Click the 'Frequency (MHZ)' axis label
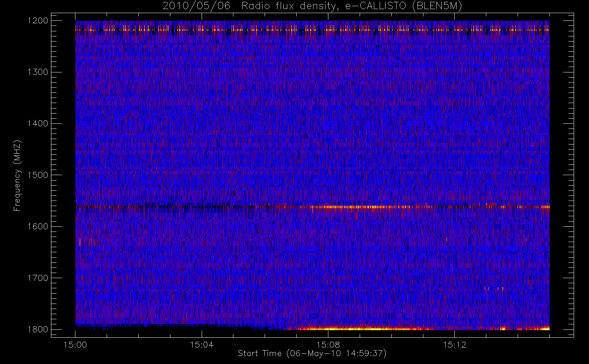The width and height of the screenshot is (589, 364). point(17,176)
